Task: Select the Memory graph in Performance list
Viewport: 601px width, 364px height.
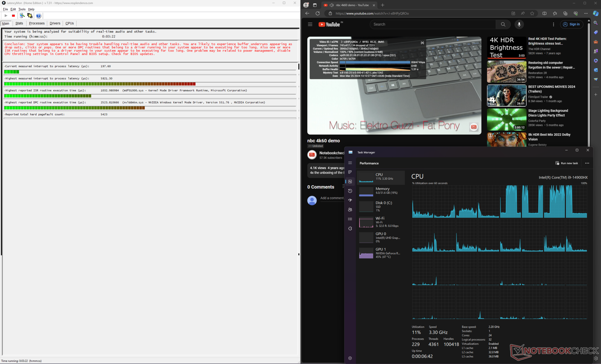Action: [x=381, y=191]
